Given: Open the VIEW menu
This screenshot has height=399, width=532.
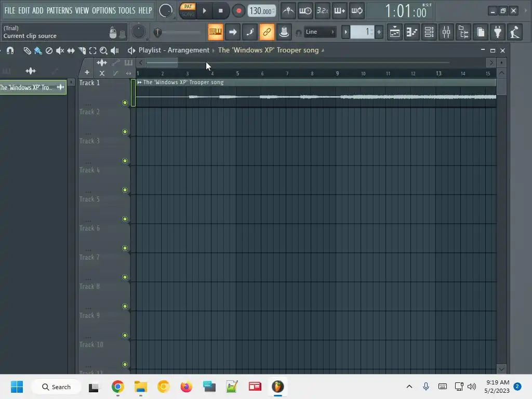Looking at the screenshot, I should [82, 10].
